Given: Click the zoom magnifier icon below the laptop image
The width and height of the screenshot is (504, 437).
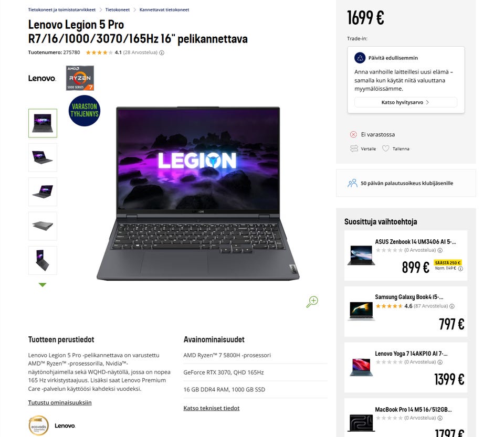Looking at the screenshot, I should [312, 302].
